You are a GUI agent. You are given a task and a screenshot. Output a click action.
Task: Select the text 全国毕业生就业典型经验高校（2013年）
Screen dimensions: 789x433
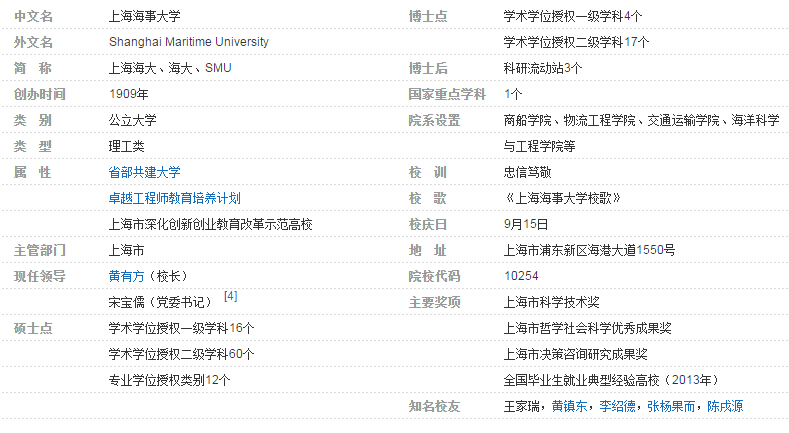[612, 380]
